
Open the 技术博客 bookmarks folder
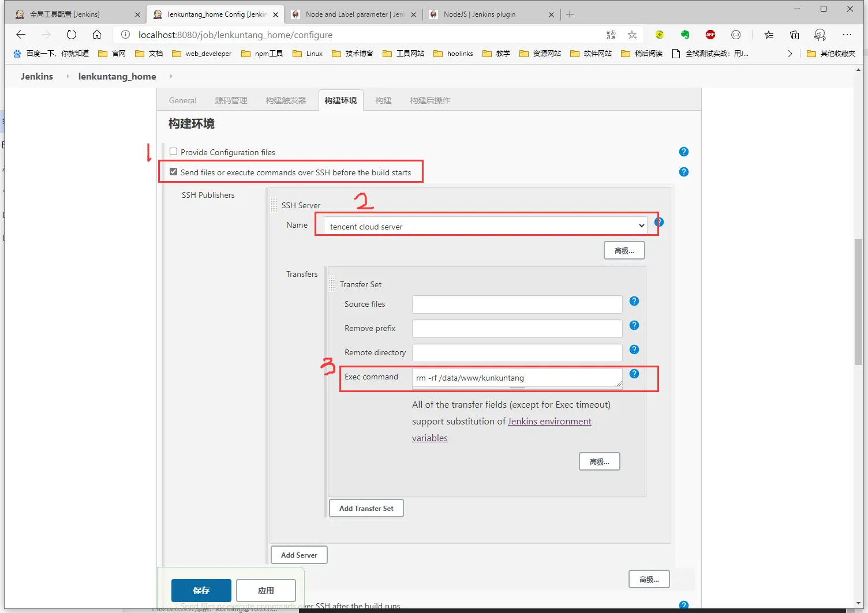click(353, 54)
